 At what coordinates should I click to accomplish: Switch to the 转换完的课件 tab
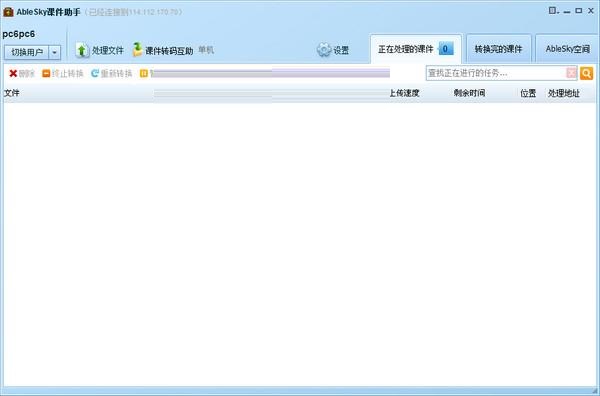click(499, 49)
